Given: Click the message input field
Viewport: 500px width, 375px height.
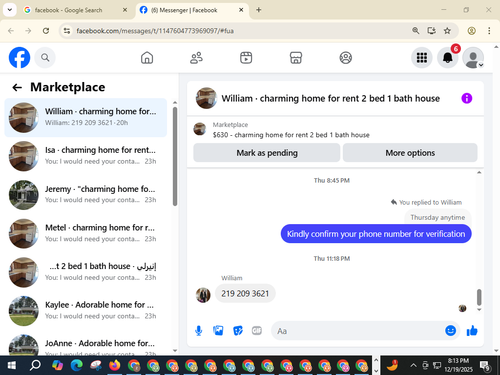Looking at the screenshot, I should (x=358, y=331).
